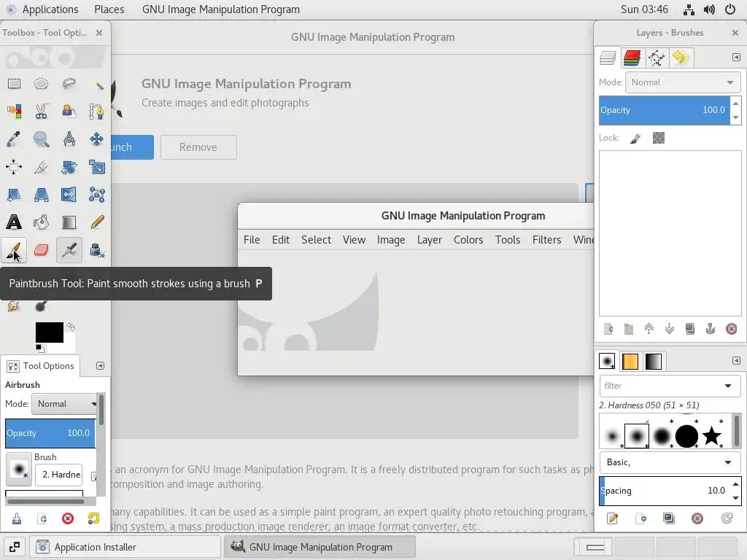Screen dimensions: 747x560
Task: Open Airbrush Mode dropdown in Tool Options
Action: pos(65,404)
